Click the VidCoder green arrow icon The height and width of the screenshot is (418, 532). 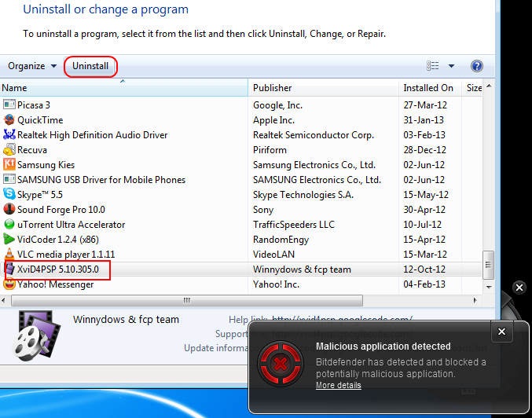pos(9,239)
